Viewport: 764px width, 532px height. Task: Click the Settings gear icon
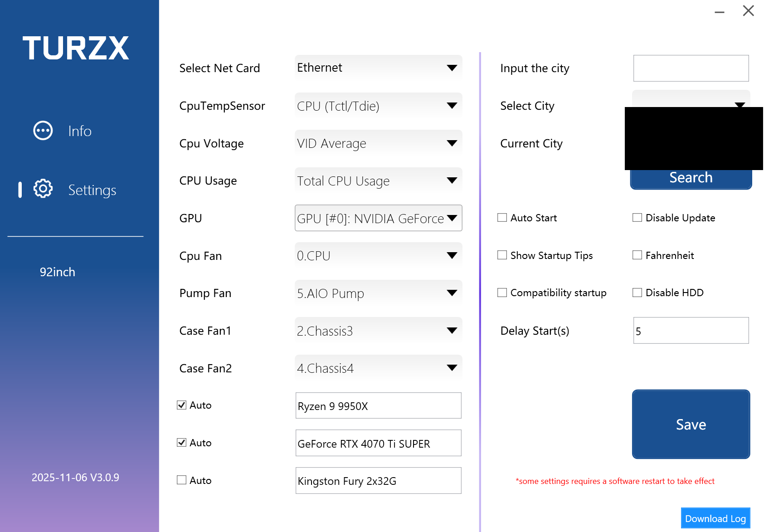coord(43,189)
